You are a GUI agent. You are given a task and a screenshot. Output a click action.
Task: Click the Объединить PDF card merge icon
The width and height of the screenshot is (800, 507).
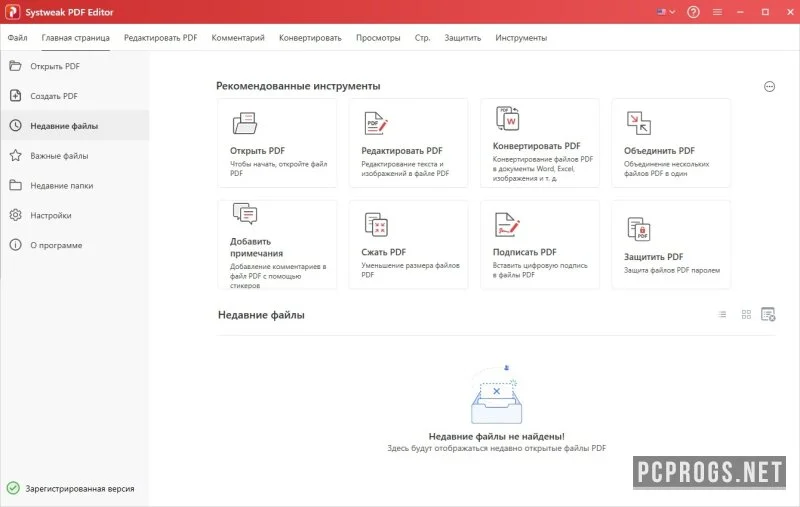point(639,123)
